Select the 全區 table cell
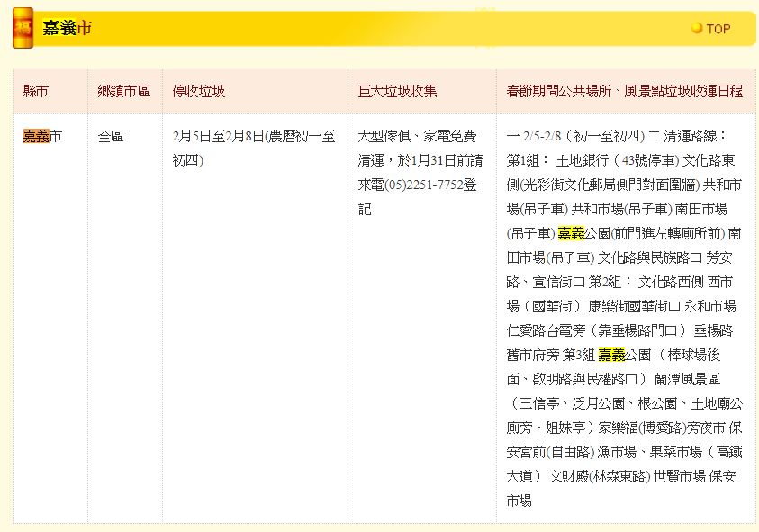Screen dimensions: 759x532 pyautogui.click(x=111, y=137)
